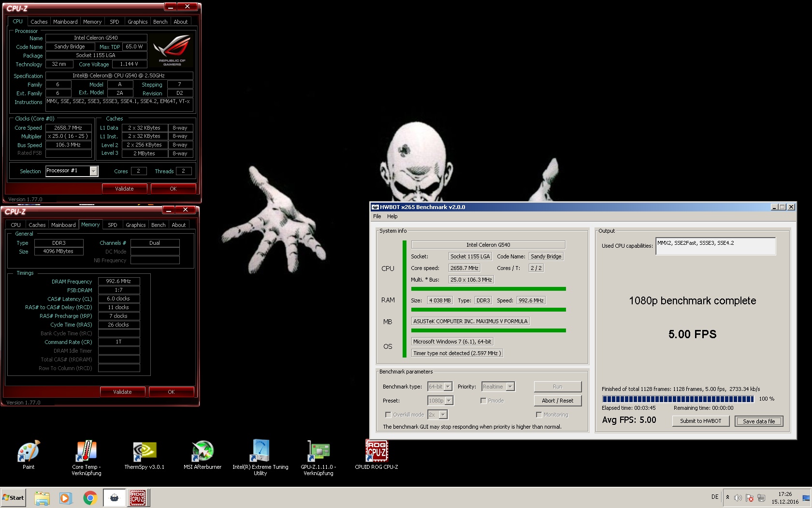
Task: Click DE language indicator in taskbar
Action: pyautogui.click(x=715, y=497)
